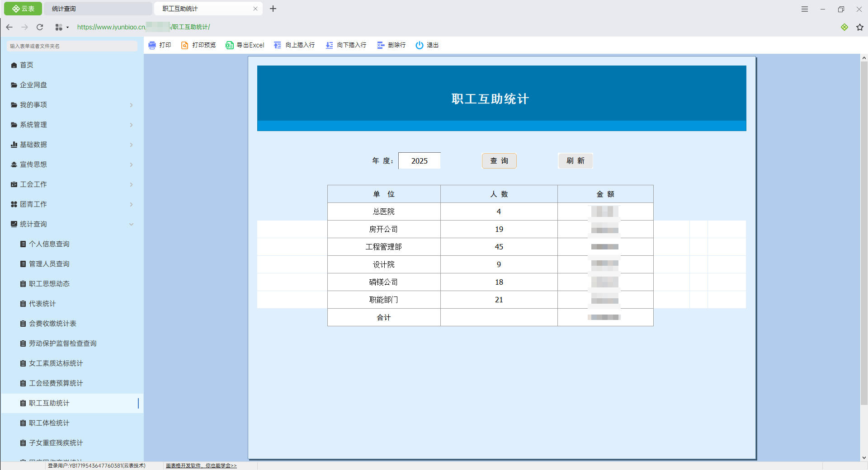Click the vertical scrollbar on the right
868x470 pixels.
[864, 226]
